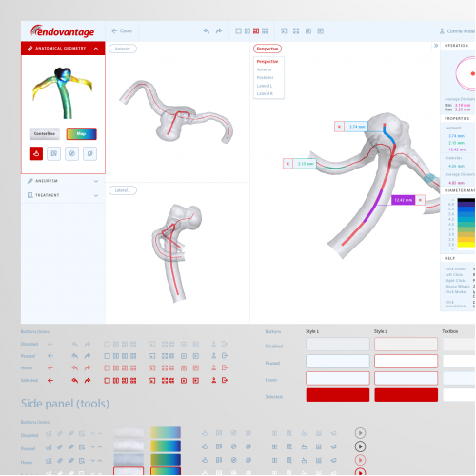Click the box-with-arrow view icon in toolbar
Viewport: 476px width, 476px height.
284,30
